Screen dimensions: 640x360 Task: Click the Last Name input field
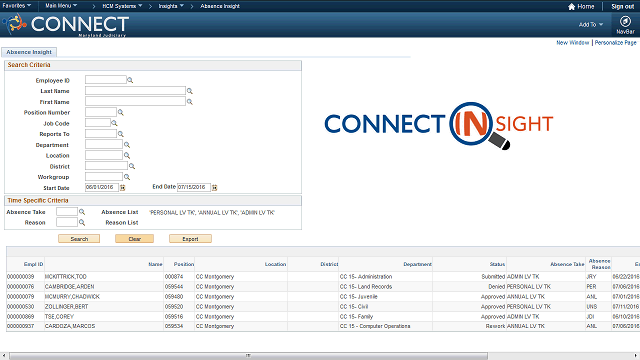click(135, 91)
